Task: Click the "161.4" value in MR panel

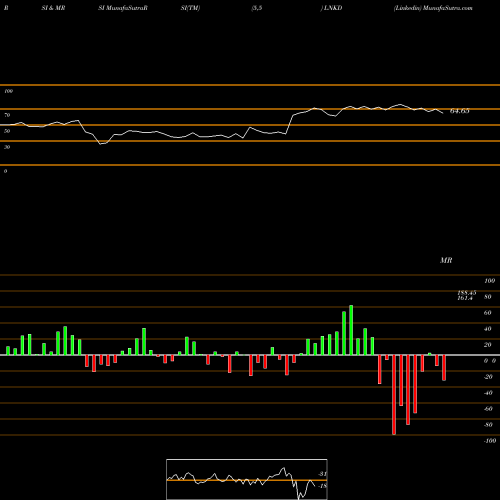Action: (x=465, y=298)
